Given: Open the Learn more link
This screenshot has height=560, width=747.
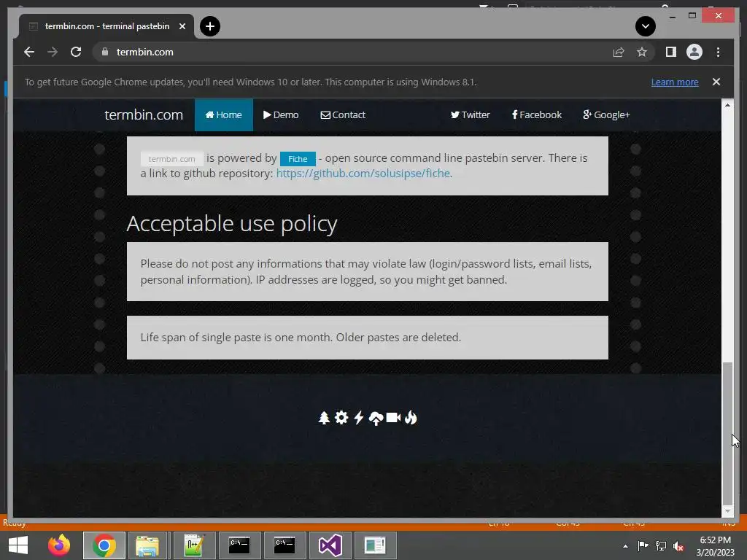Looking at the screenshot, I should [675, 82].
